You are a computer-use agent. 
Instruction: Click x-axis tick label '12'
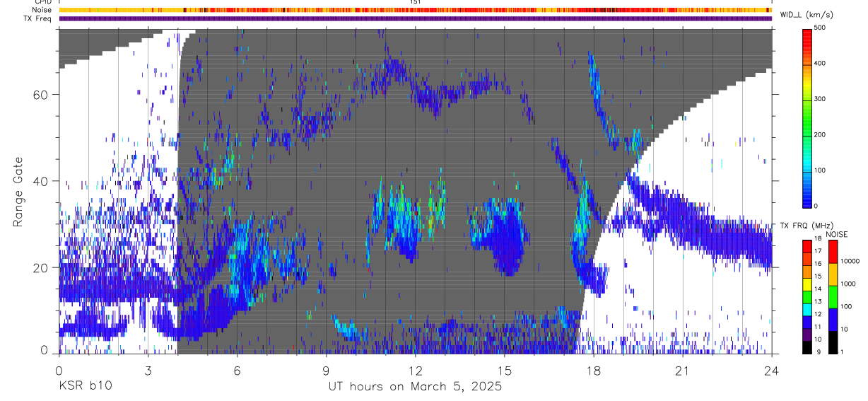[415, 371]
